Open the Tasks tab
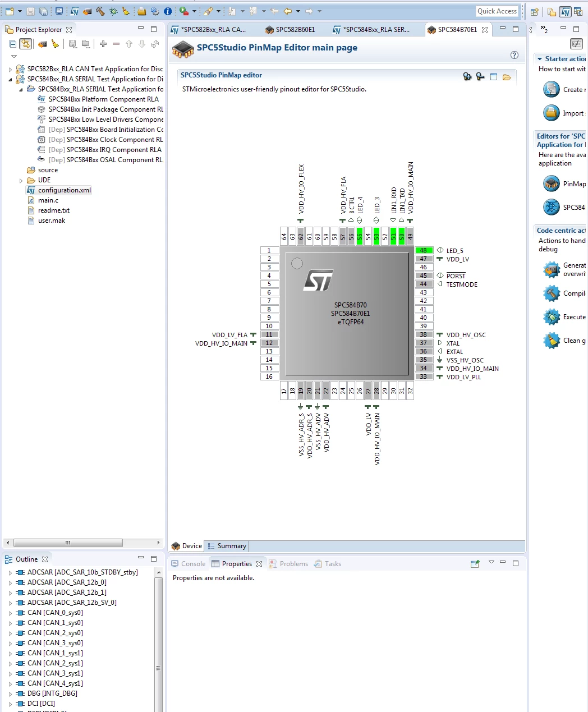 pyautogui.click(x=328, y=564)
